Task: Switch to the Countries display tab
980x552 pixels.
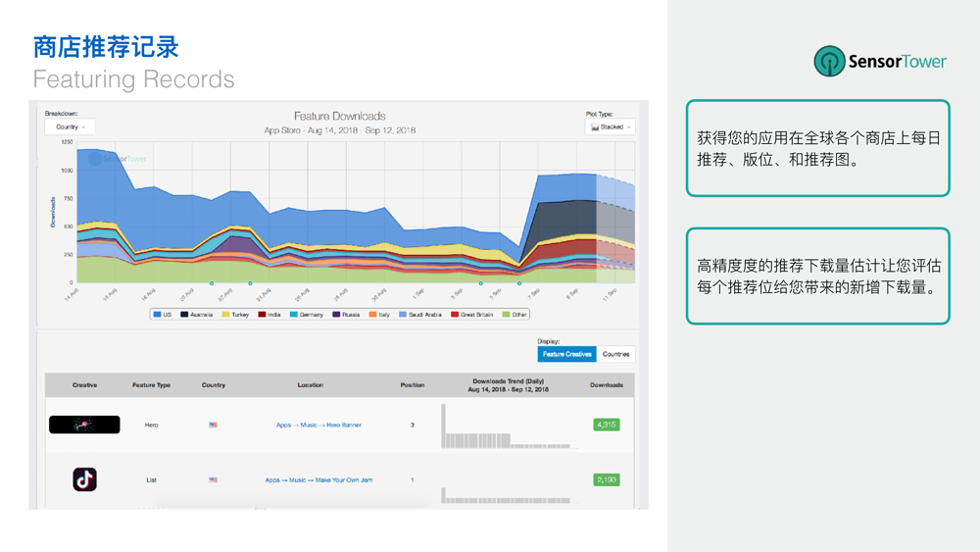Action: 615,354
